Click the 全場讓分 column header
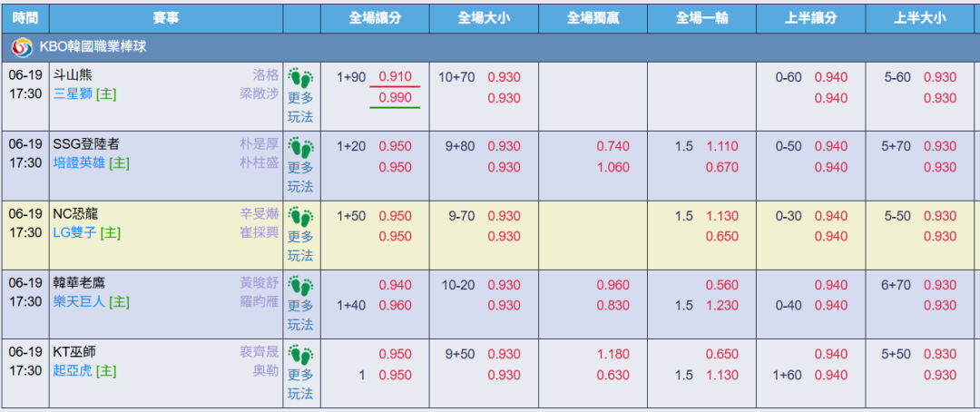980x412 pixels. pyautogui.click(x=375, y=18)
